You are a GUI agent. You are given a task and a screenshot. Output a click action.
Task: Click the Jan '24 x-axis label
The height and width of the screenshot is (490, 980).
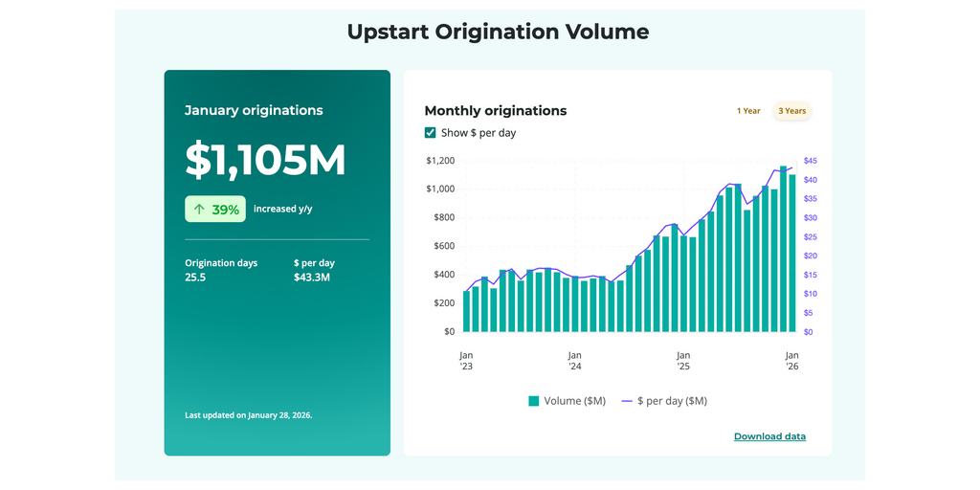coord(574,360)
